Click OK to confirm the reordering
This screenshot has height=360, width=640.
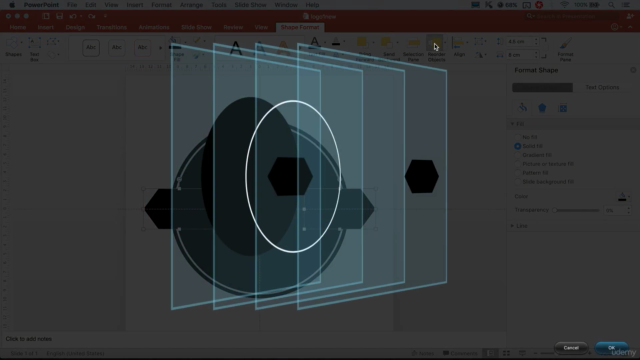(611, 348)
